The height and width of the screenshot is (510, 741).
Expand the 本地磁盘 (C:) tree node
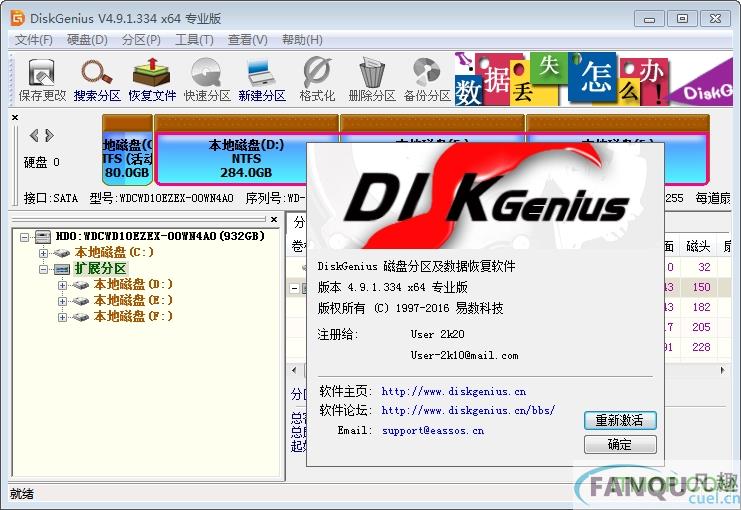(x=43, y=253)
